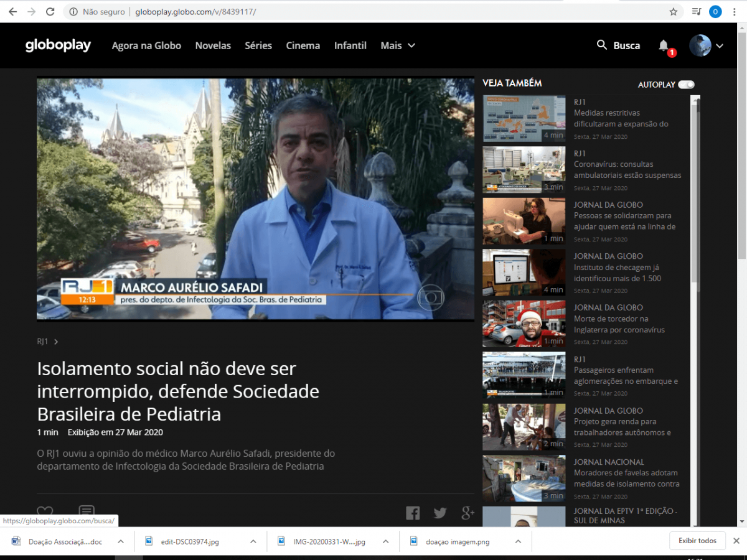Screen dimensions: 747x560
Task: Open options for 'Doação Associaçã....doc' download
Action: [120, 541]
